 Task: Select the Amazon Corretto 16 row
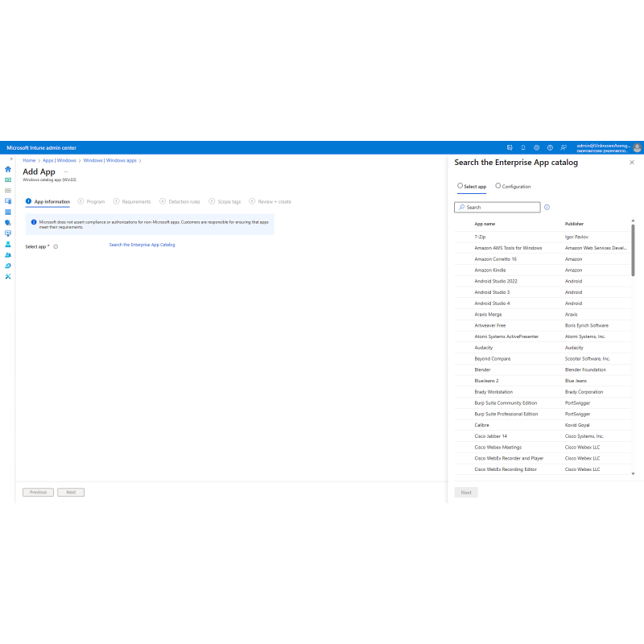542,259
